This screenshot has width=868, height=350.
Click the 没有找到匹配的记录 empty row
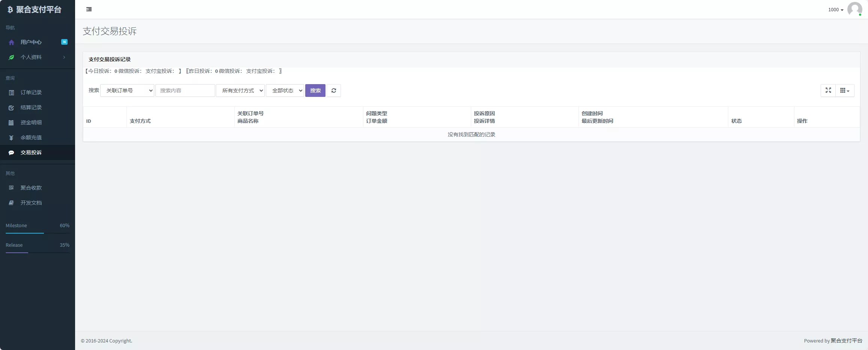pos(471,134)
